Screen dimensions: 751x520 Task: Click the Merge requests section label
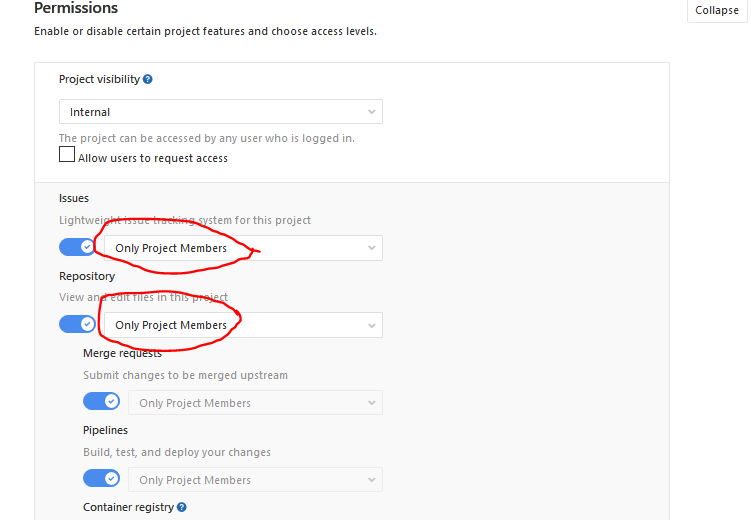(x=122, y=353)
